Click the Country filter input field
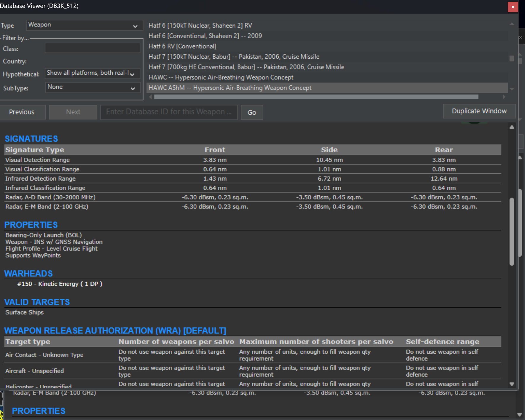 (92, 61)
